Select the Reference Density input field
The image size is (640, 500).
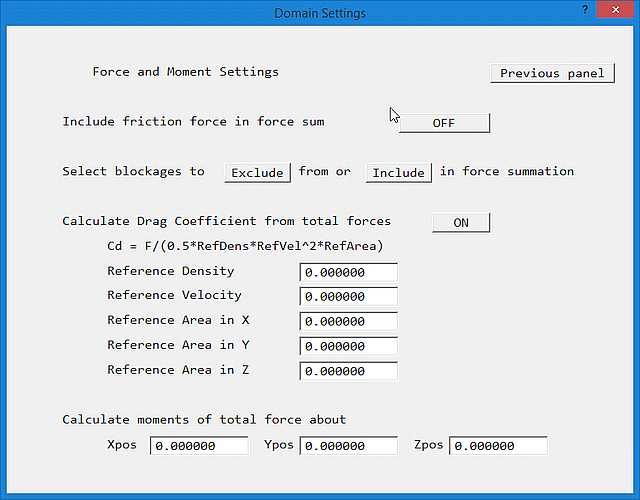coord(348,273)
